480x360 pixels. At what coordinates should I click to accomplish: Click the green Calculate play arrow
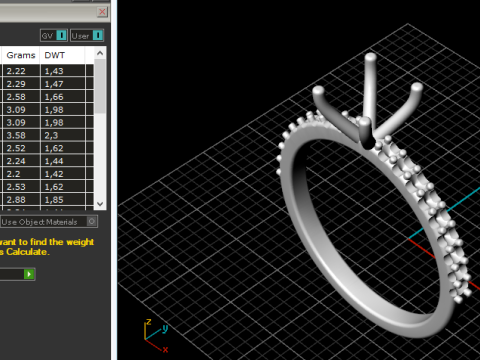29,274
